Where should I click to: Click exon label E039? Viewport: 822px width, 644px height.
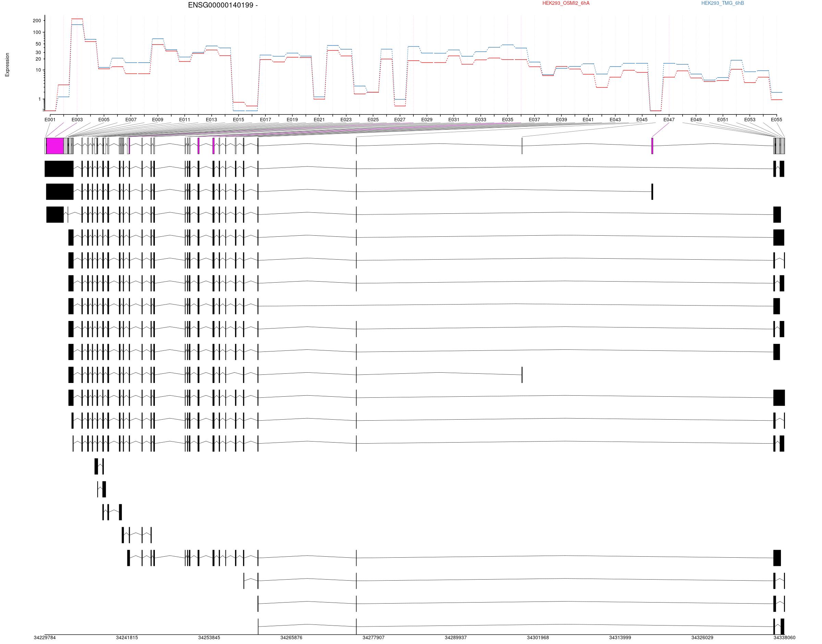pyautogui.click(x=562, y=120)
